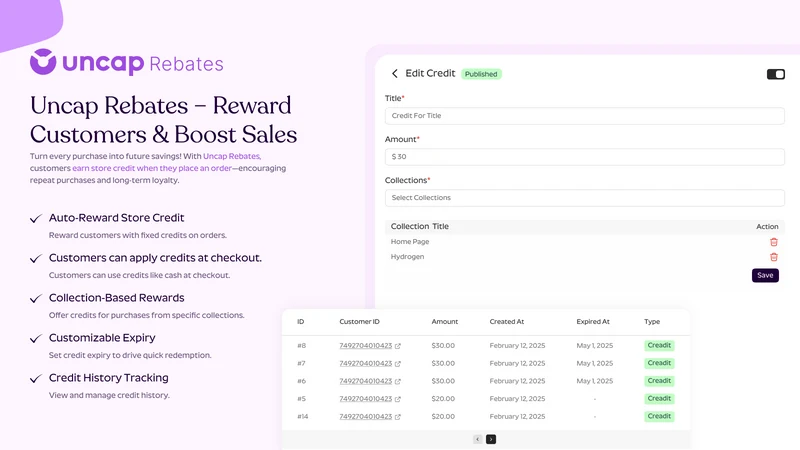Image resolution: width=800 pixels, height=450 pixels.
Task: Click the Creadit badge in row #7
Action: tap(659, 363)
